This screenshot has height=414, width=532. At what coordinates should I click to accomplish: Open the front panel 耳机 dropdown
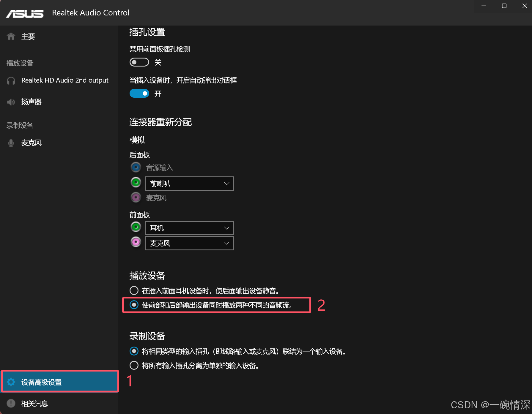(x=189, y=228)
